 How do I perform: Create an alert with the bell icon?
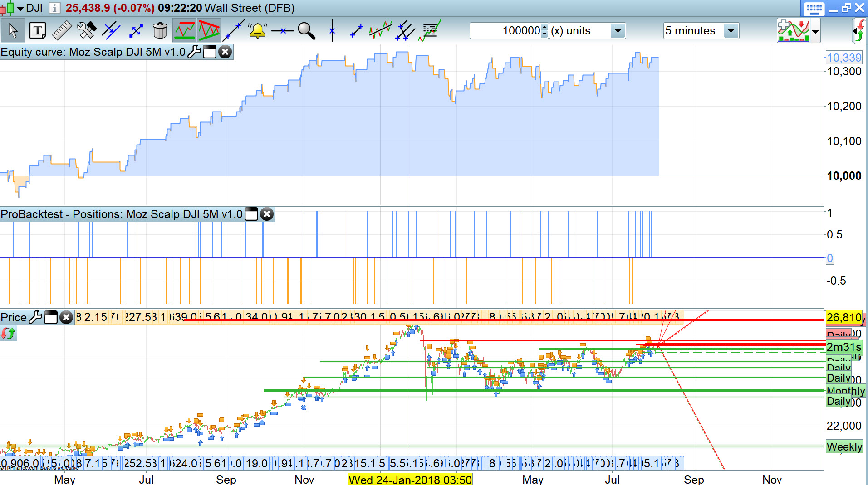pos(258,31)
